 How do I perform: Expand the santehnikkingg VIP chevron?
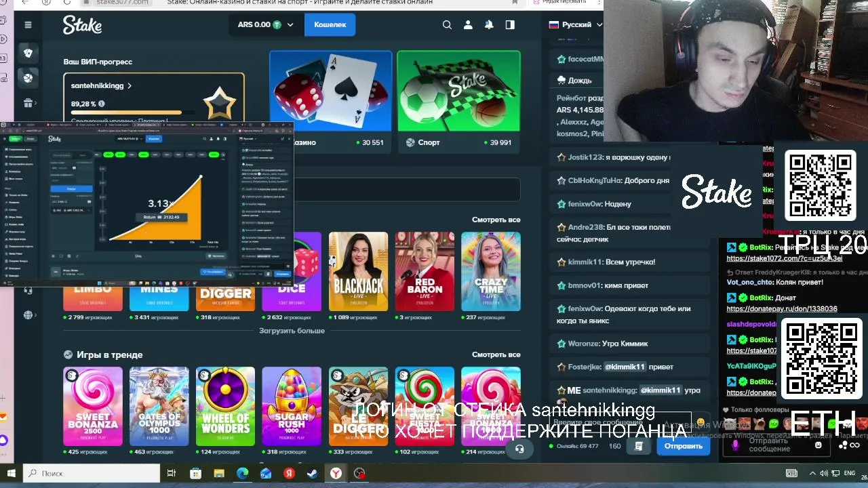coord(129,86)
